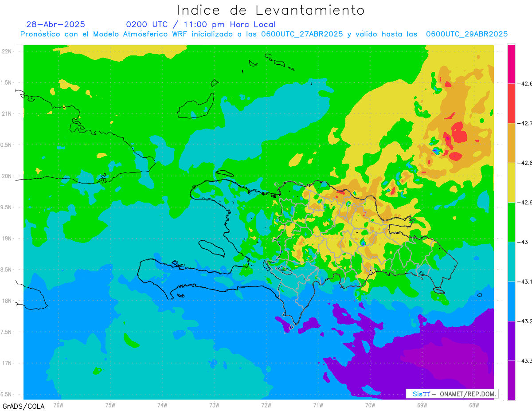Image resolution: width=532 pixels, height=411 pixels.
Task: Click the '8.5N' latitude label
Action: point(6,270)
